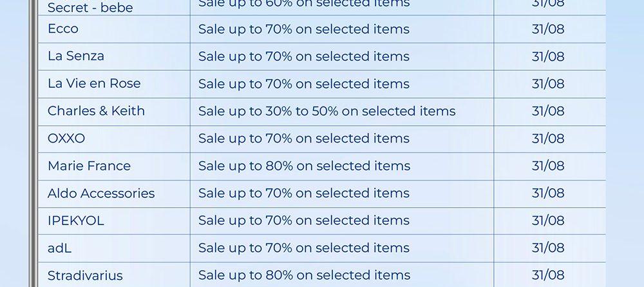Click the OXXO brand name
Screen dimensions: 644x287
pos(66,139)
